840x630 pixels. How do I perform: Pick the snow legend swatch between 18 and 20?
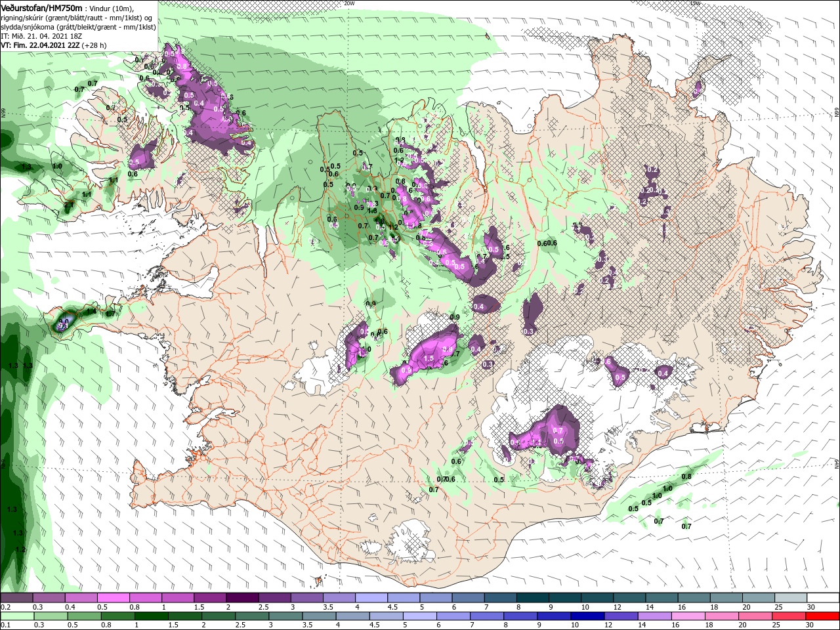[726, 598]
